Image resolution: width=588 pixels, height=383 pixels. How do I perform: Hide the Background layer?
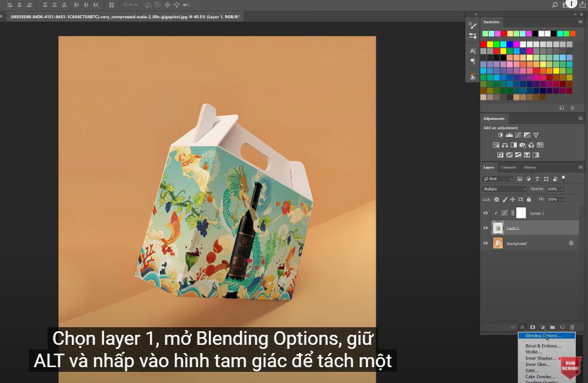point(486,243)
